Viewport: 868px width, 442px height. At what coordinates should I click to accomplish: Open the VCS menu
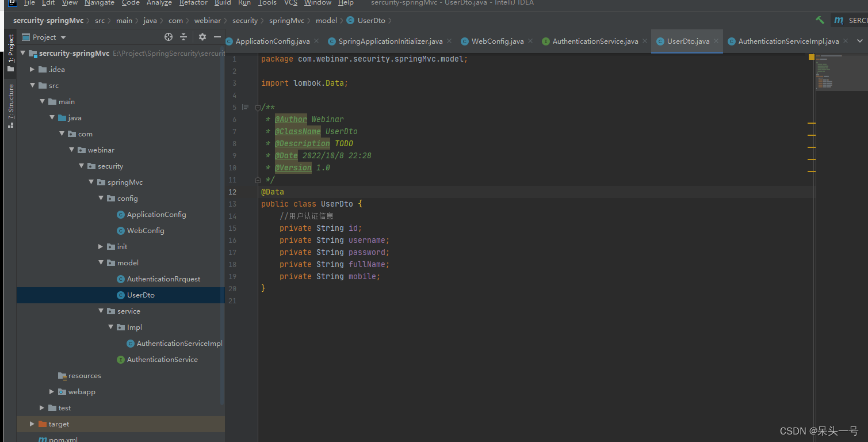290,3
